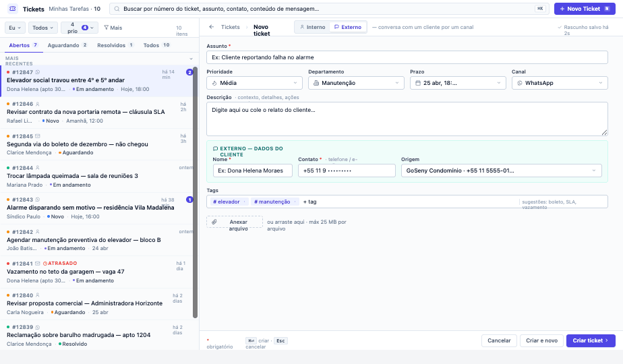Click WhatsApp icon on ticket #12843
This screenshot has height=364, width=623.
pyautogui.click(x=38, y=200)
